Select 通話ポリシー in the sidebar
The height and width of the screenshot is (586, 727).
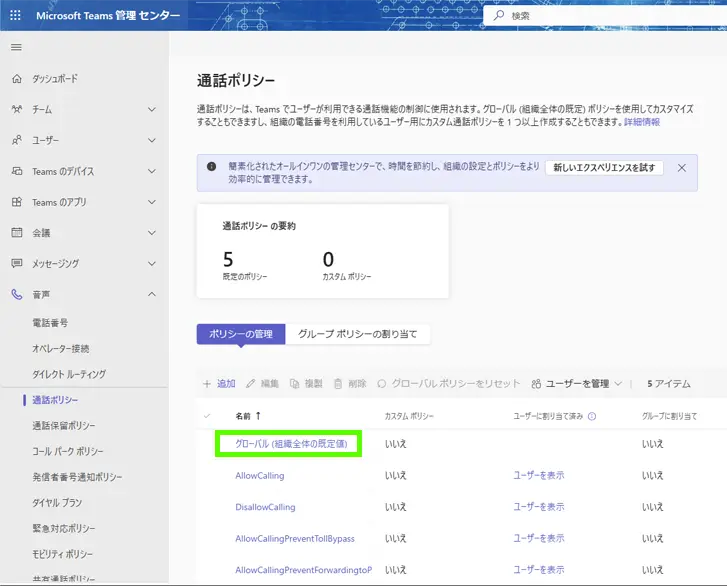[x=55, y=400]
